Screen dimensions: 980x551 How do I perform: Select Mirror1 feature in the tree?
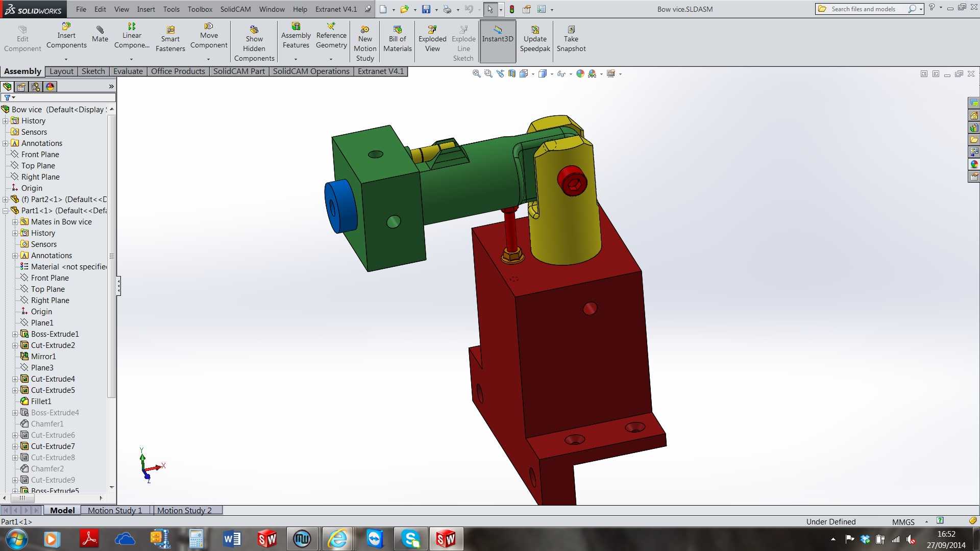[43, 357]
